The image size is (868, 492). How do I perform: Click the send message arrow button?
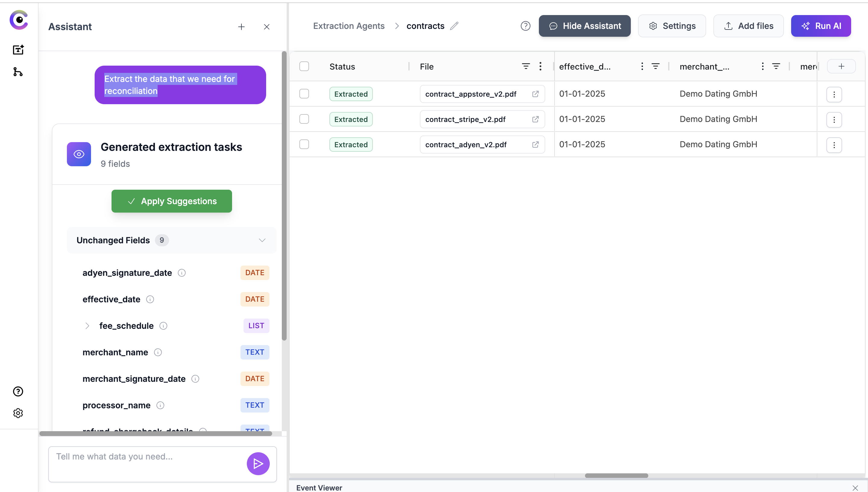(258, 464)
